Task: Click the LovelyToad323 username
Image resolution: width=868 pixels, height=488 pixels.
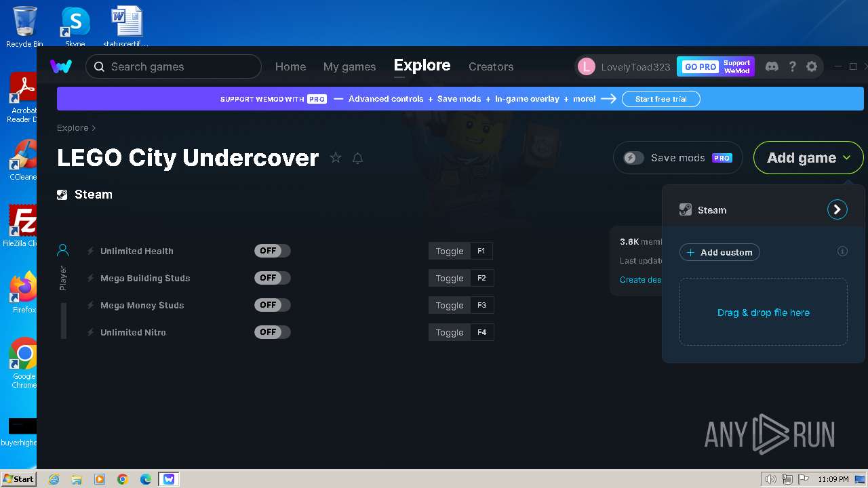Action: [635, 66]
